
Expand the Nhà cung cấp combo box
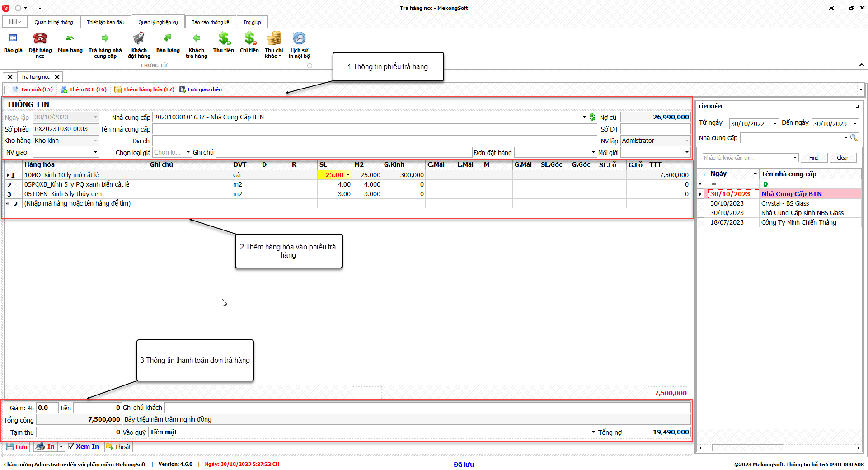pyautogui.click(x=584, y=117)
